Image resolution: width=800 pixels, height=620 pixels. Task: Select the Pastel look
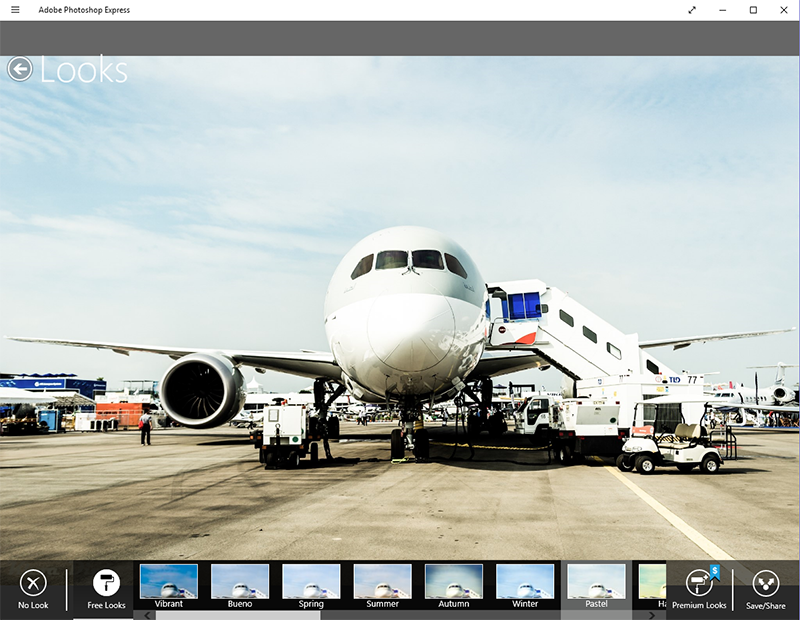point(596,584)
